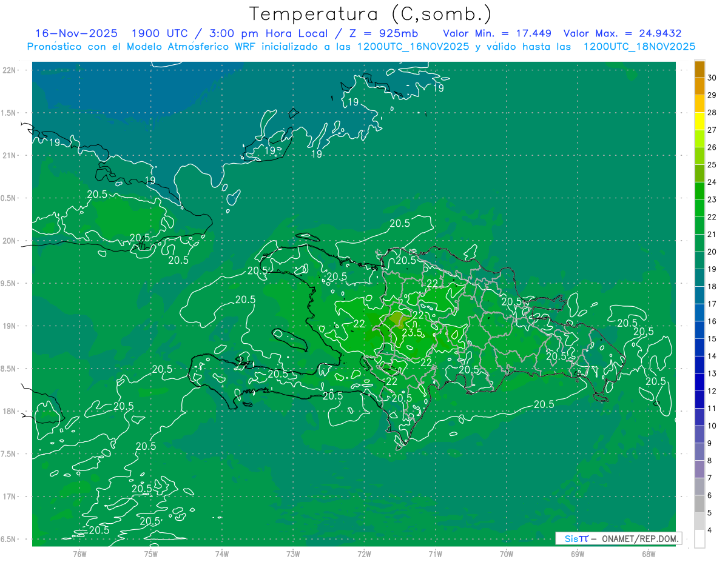Click the '13' label on the color scale
The width and height of the screenshot is (728, 562).
click(x=712, y=373)
